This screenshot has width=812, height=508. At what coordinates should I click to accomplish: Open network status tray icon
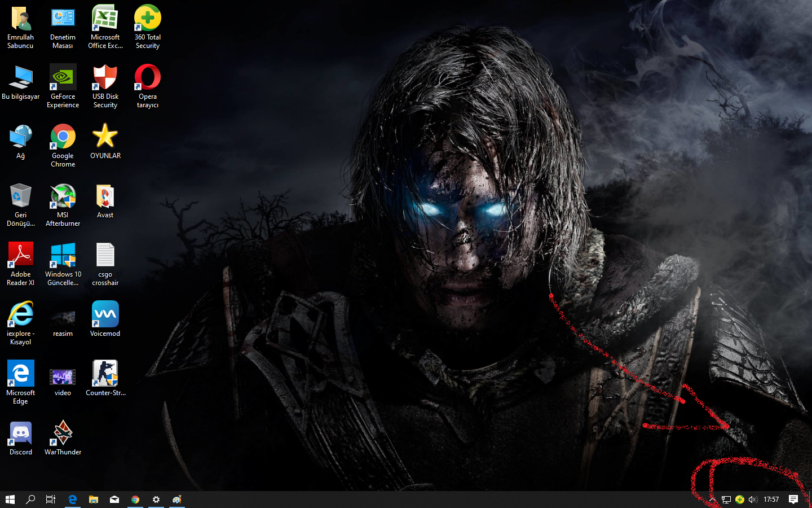pyautogui.click(x=726, y=500)
